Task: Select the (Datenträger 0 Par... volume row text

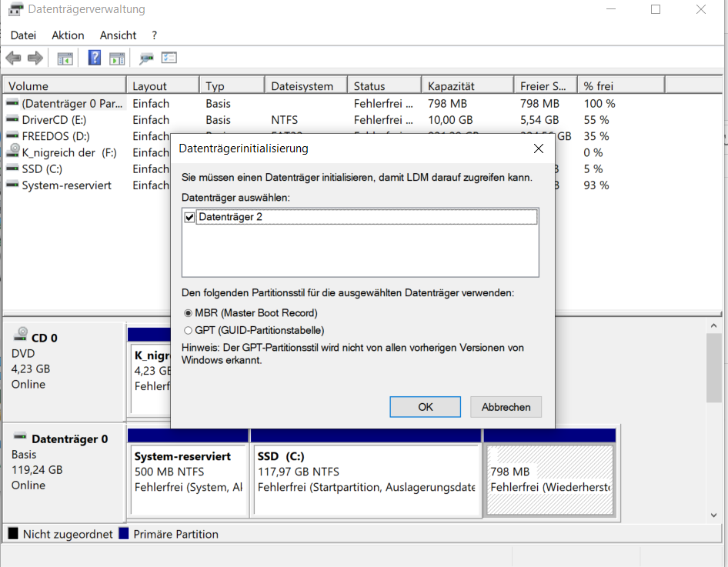Action: [x=72, y=103]
